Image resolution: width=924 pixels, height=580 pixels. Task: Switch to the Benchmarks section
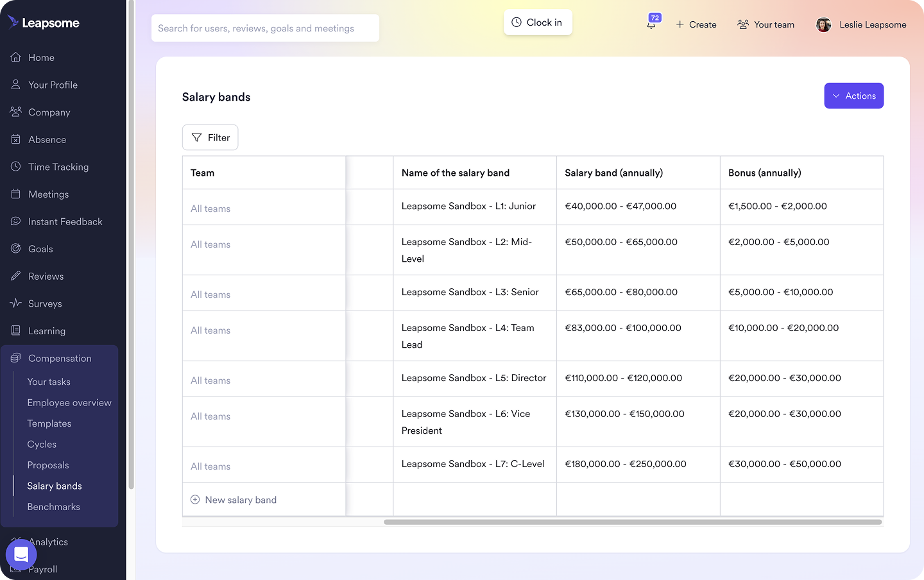pyautogui.click(x=53, y=506)
